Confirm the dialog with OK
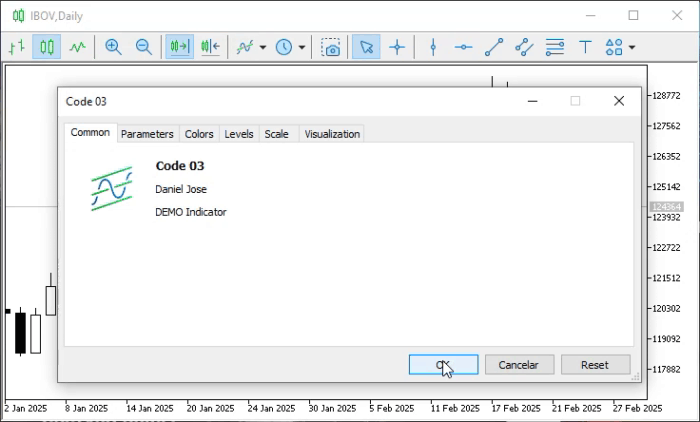The width and height of the screenshot is (700, 422). [x=443, y=365]
